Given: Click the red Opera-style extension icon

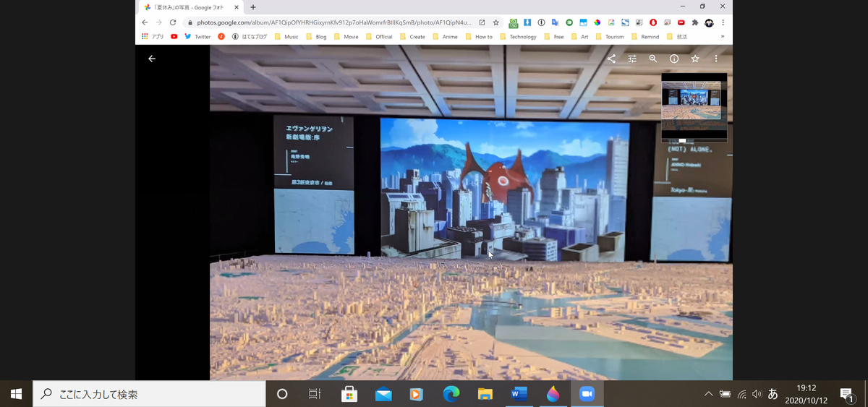Looking at the screenshot, I should point(653,22).
